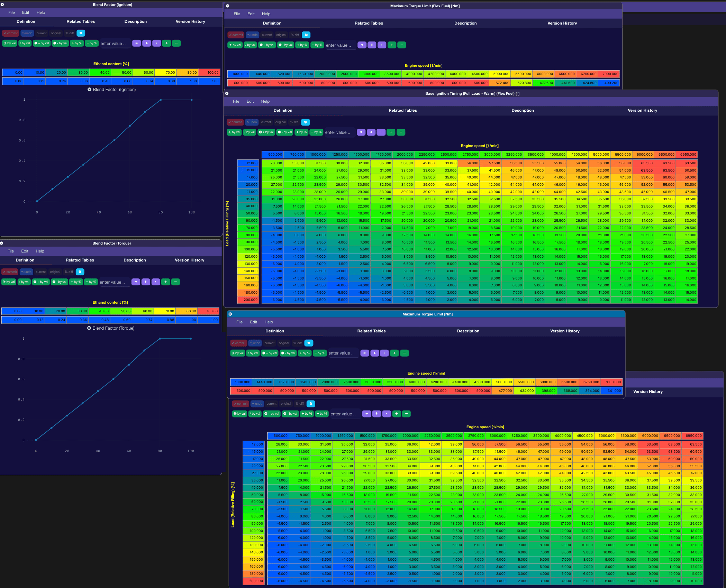Viewport: 726px width, 588px height.
Task: Click '- by val' button in Maximum Torque Limit (Flex Fuel)
Action: [x=286, y=45]
